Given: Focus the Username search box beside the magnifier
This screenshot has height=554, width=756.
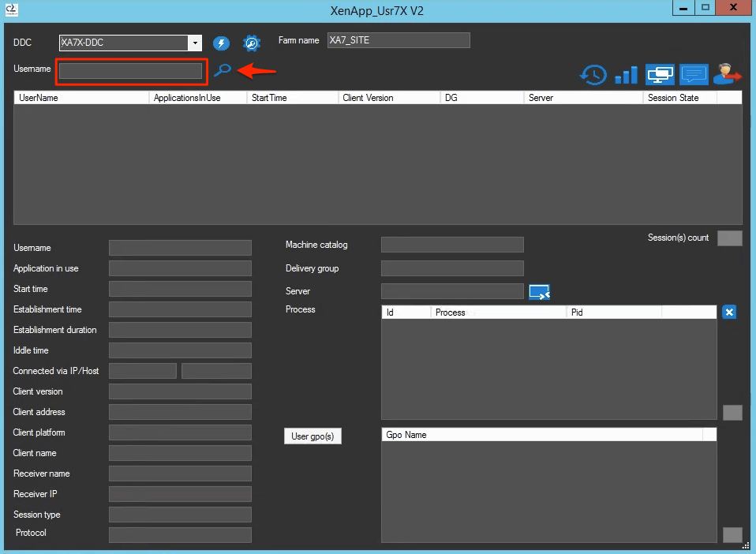Looking at the screenshot, I should [130, 71].
